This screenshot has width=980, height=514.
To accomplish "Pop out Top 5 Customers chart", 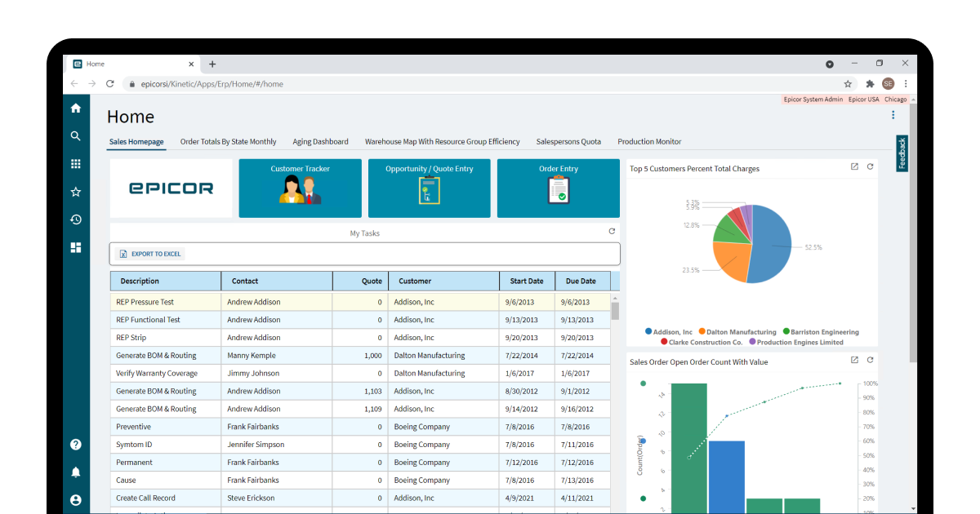I will [854, 166].
